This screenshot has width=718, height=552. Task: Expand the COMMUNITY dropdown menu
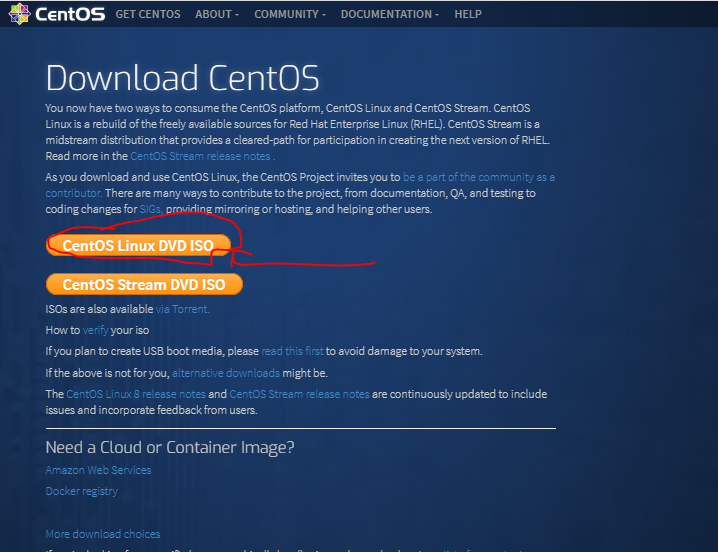coord(290,14)
